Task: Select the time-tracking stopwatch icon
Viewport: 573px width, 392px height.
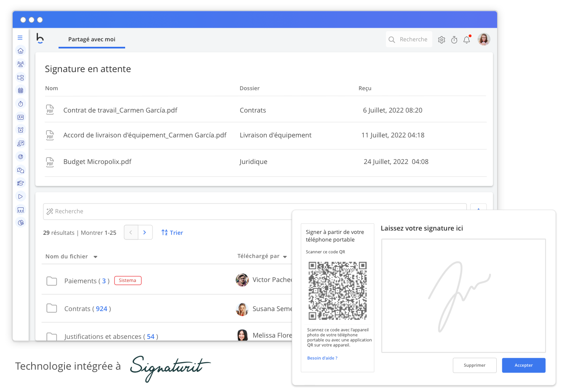Action: [20, 103]
